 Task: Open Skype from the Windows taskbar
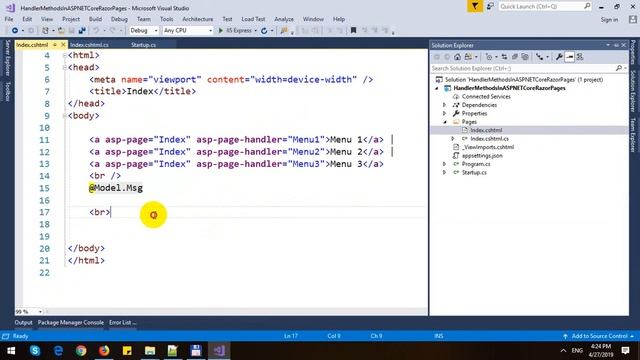coord(35,351)
